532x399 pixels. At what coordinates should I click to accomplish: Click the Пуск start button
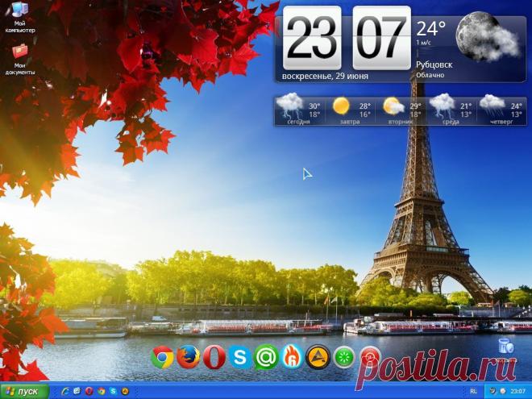pos(22,392)
